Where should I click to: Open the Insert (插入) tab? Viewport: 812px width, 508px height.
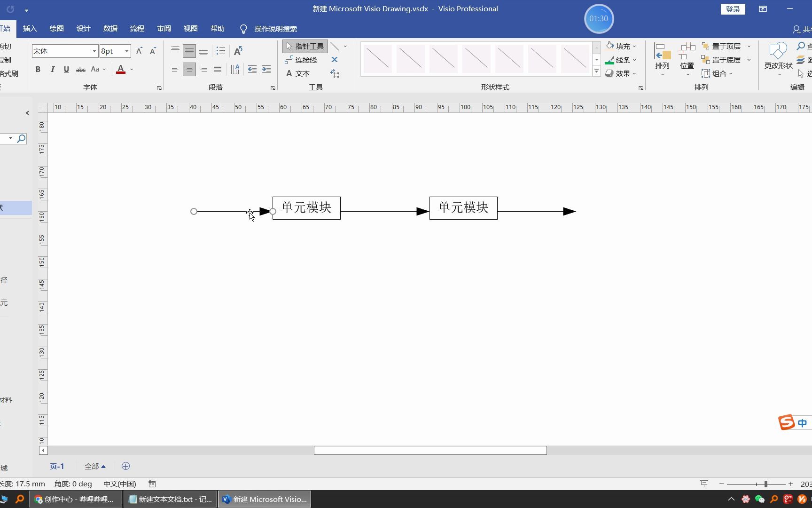30,29
